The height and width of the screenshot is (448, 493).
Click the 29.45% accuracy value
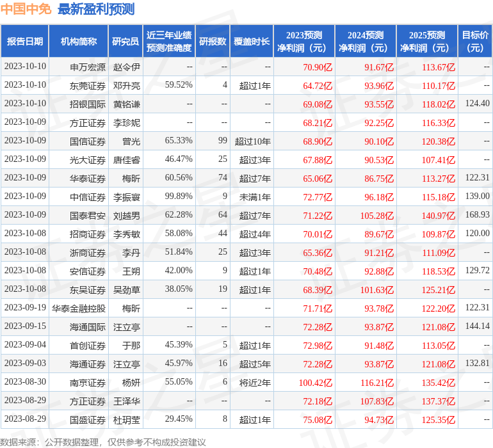179,419
